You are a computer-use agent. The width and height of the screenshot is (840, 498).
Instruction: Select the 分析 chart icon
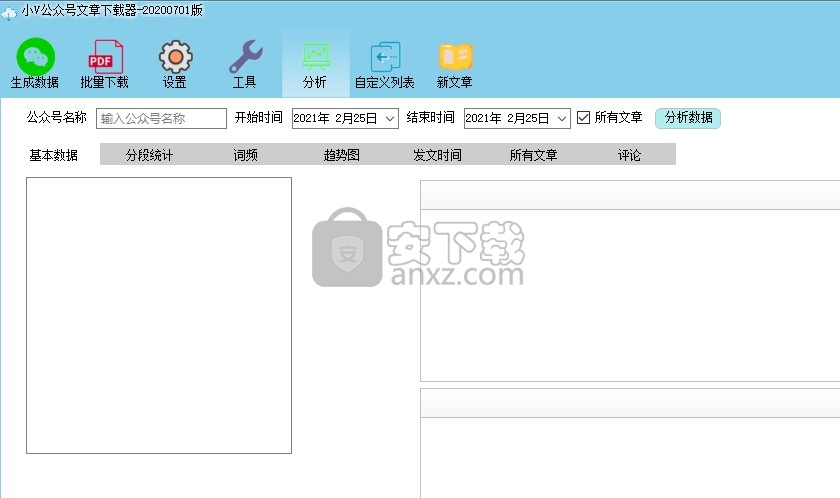(x=316, y=57)
